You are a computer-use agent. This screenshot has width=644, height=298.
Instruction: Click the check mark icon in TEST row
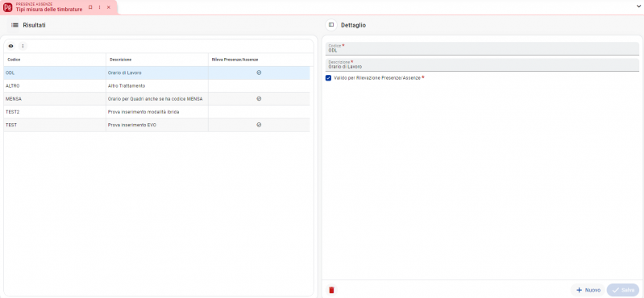click(x=259, y=125)
